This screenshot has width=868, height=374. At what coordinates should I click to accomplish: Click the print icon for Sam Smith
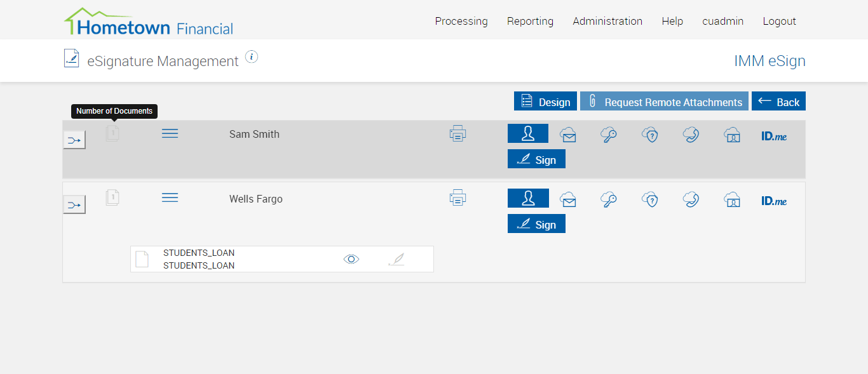pos(458,134)
